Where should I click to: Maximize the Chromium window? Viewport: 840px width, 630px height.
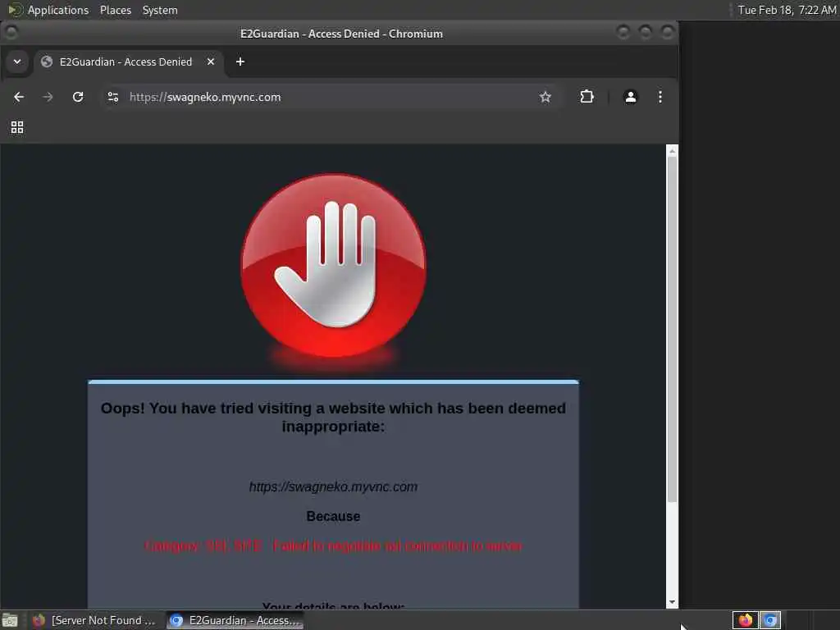(646, 33)
